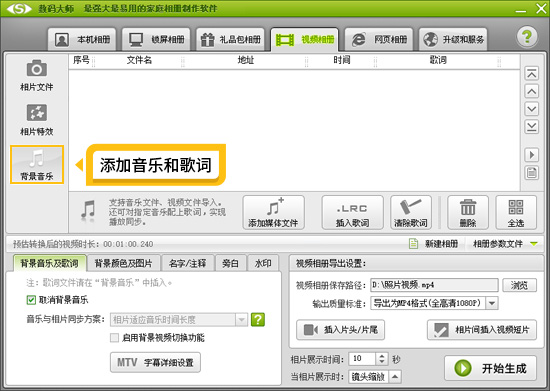The image size is (550, 391).
Task: Click the 相片展示时间 value field
Action: pos(362,359)
